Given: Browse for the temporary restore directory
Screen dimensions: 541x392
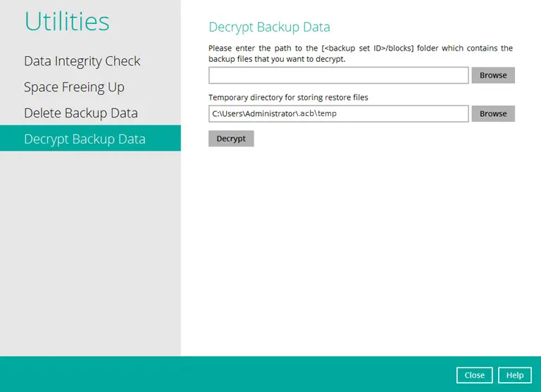Looking at the screenshot, I should (x=493, y=113).
